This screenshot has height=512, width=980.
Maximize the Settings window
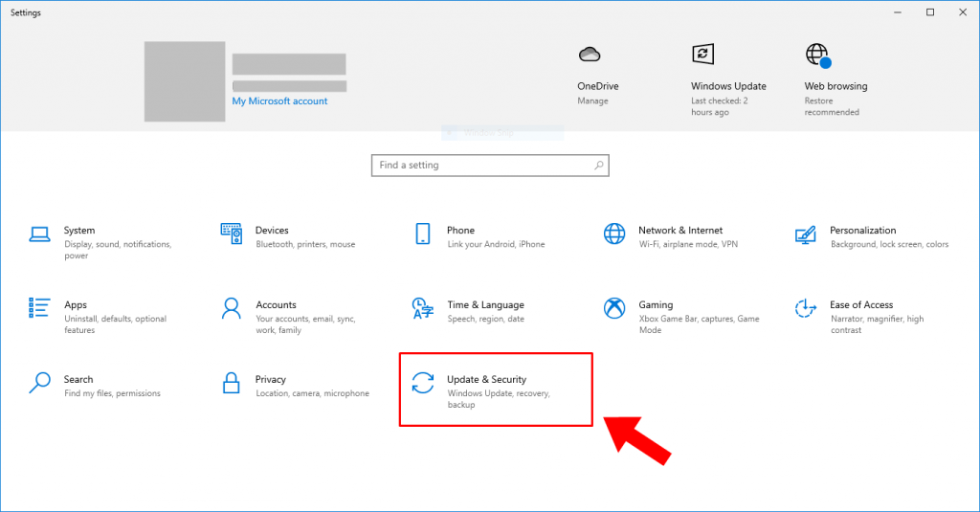point(930,11)
